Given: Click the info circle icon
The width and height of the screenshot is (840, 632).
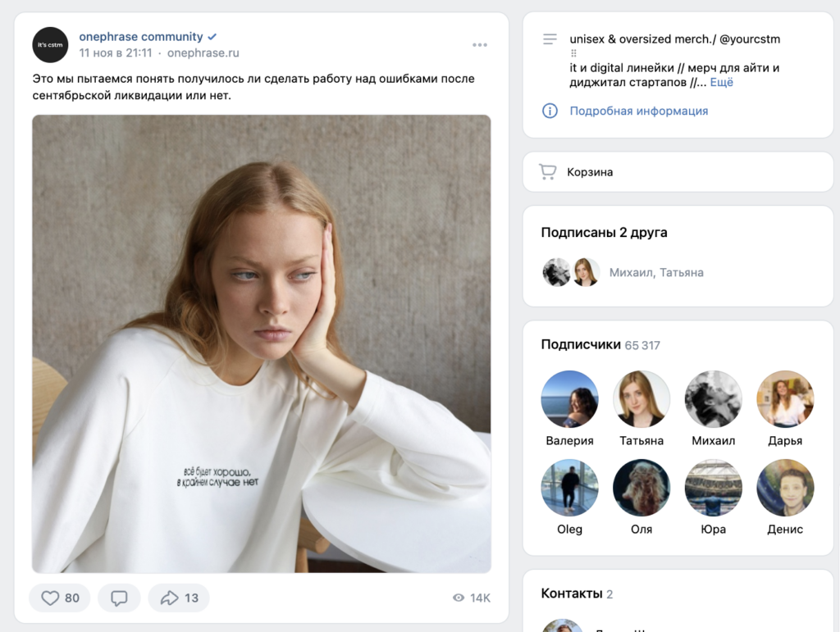Looking at the screenshot, I should pyautogui.click(x=550, y=111).
